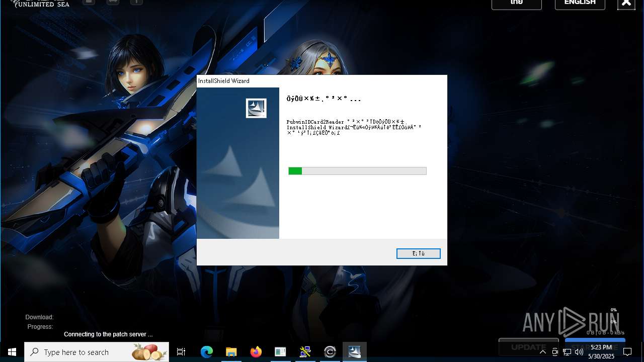Open the Windows Start menu
This screenshot has width=644, height=362.
pyautogui.click(x=12, y=352)
